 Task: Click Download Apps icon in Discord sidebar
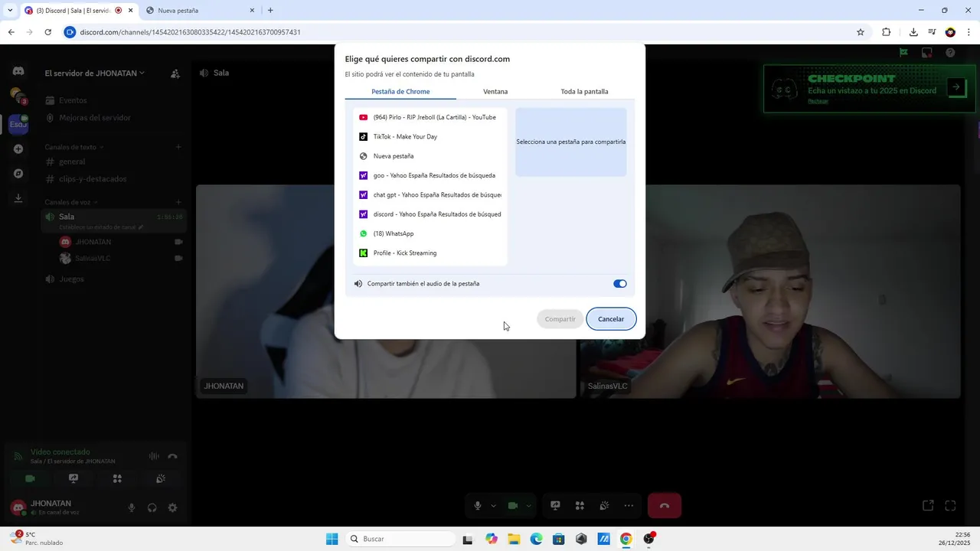(x=18, y=198)
